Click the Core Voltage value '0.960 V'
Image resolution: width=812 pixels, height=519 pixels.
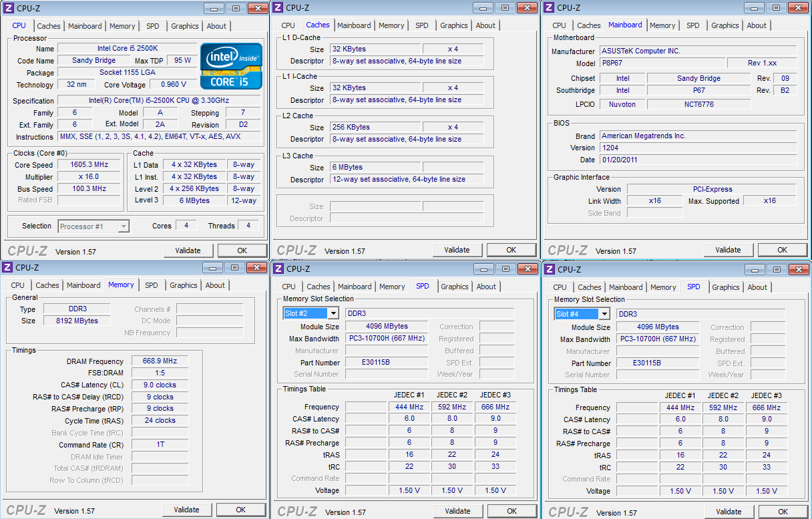click(173, 85)
